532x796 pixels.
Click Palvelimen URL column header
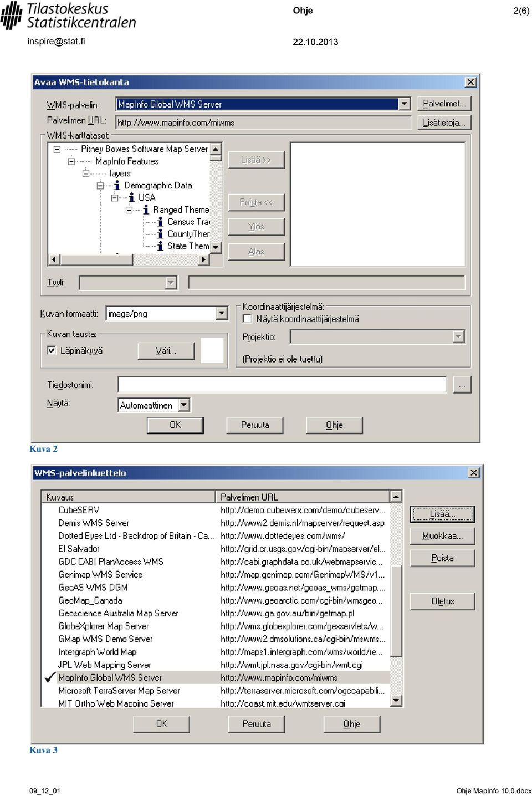coord(303,497)
